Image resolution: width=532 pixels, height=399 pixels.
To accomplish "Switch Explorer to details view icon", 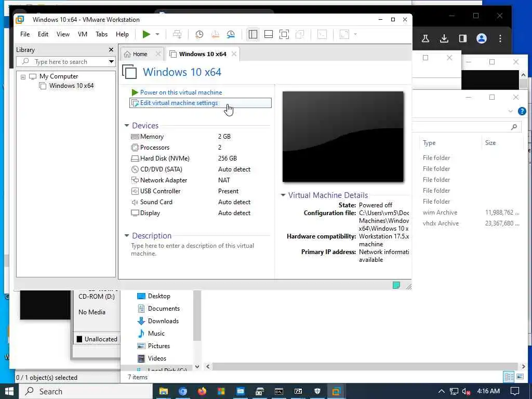I will (509, 377).
